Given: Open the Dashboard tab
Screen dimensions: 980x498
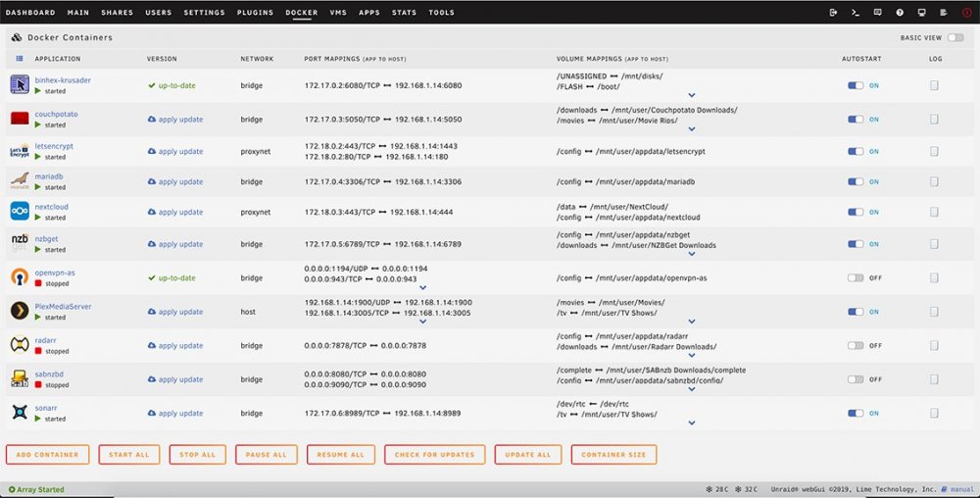Looking at the screenshot, I should point(30,13).
